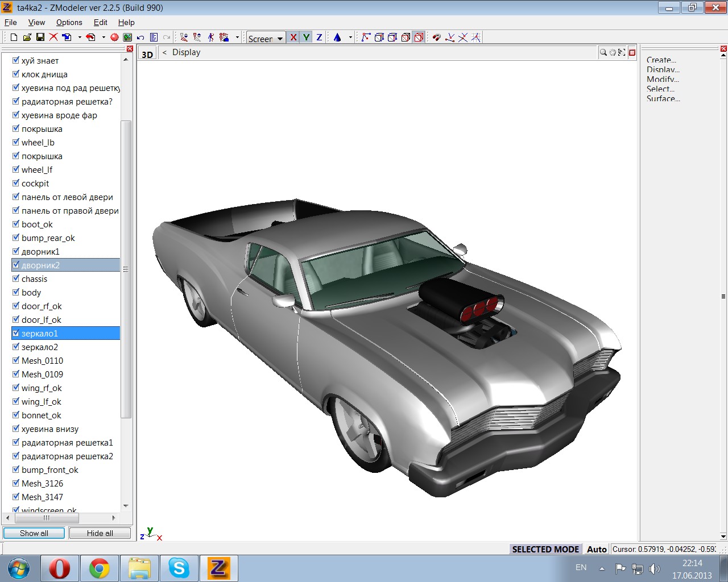The height and width of the screenshot is (582, 728).
Task: Toggle the Z axis constraint button
Action: (319, 38)
